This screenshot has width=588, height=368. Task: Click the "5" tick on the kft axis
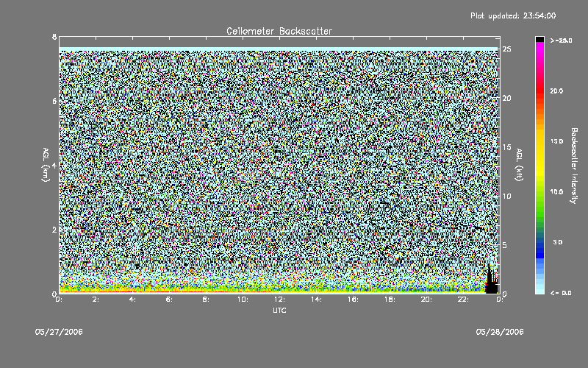[505, 245]
